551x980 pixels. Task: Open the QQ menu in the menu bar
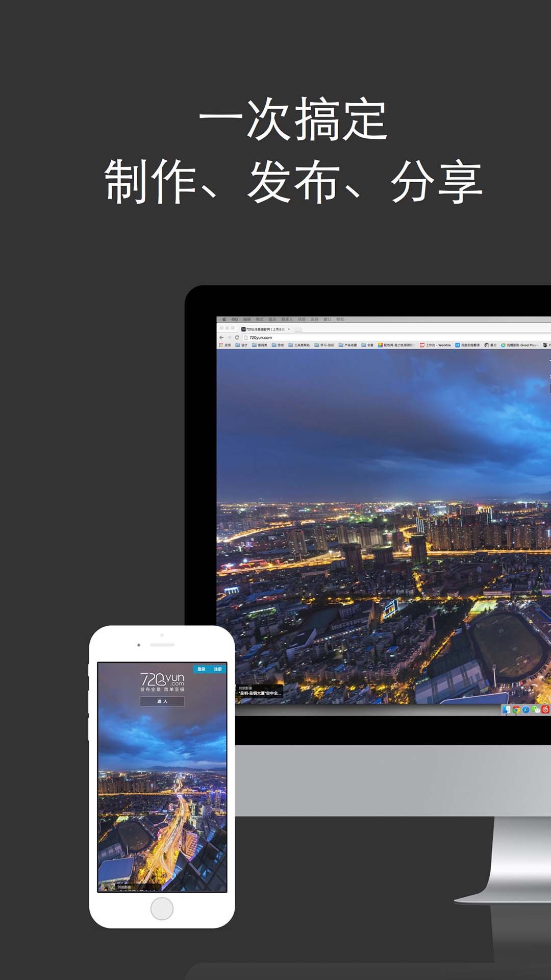click(235, 320)
